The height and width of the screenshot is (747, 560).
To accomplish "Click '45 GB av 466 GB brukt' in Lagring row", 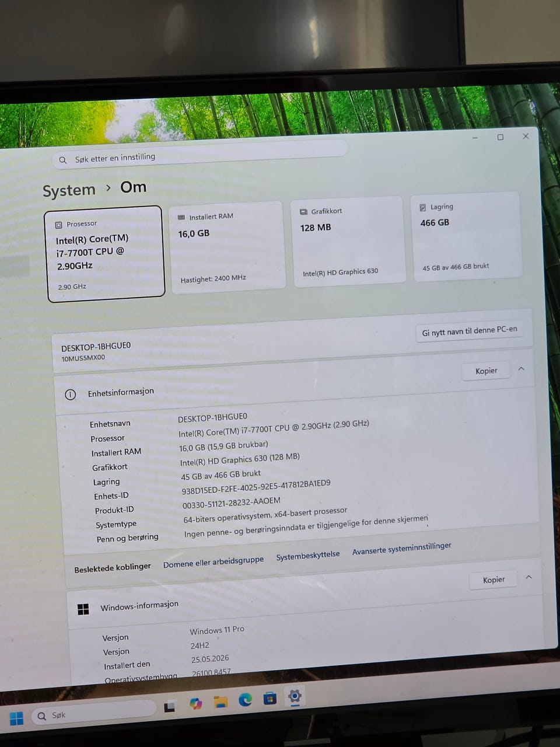I will pyautogui.click(x=221, y=475).
